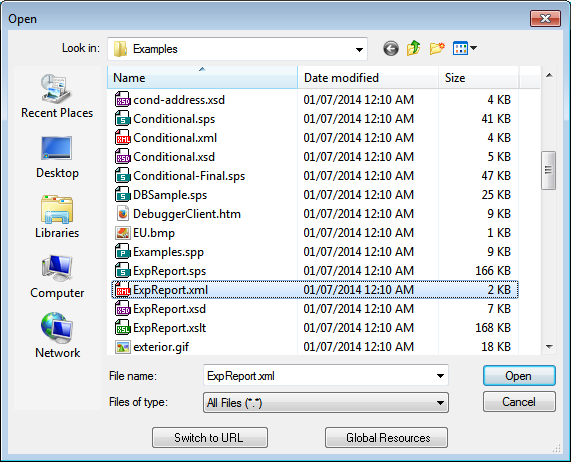This screenshot has width=571, height=462.
Task: Open Recent Places in sidebar
Action: point(57,96)
